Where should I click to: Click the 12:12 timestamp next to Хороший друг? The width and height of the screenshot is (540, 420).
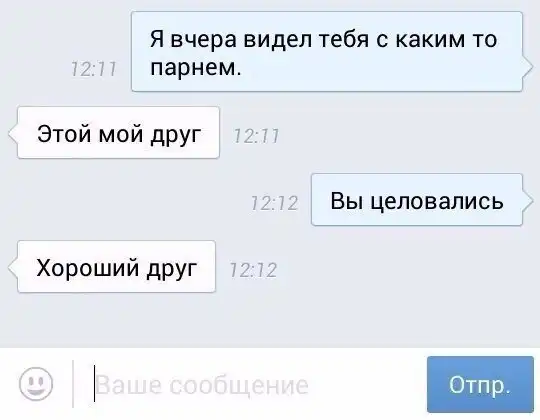point(253,270)
